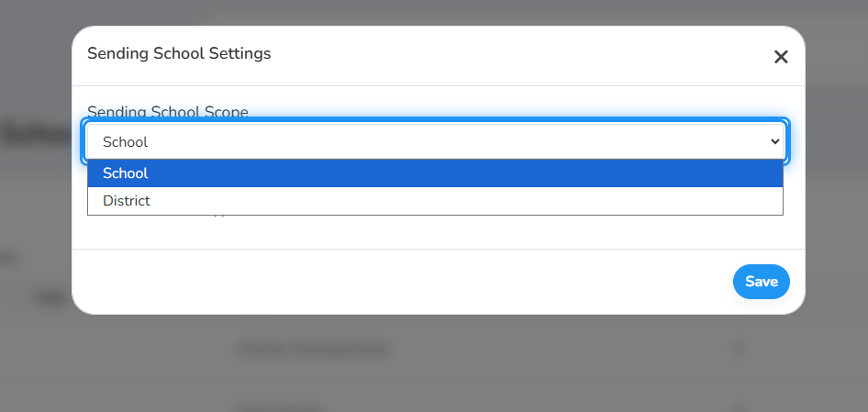Choose District from the scope list
868x412 pixels.
coord(435,201)
